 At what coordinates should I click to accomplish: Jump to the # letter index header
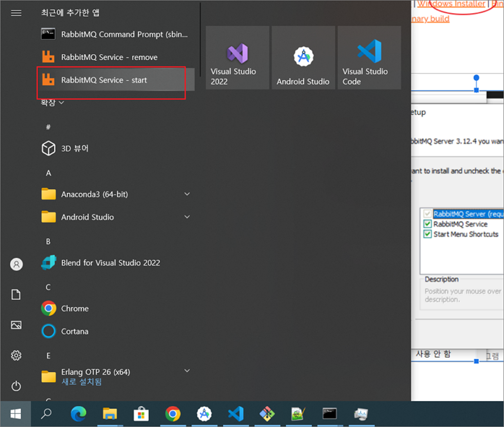tap(48, 127)
